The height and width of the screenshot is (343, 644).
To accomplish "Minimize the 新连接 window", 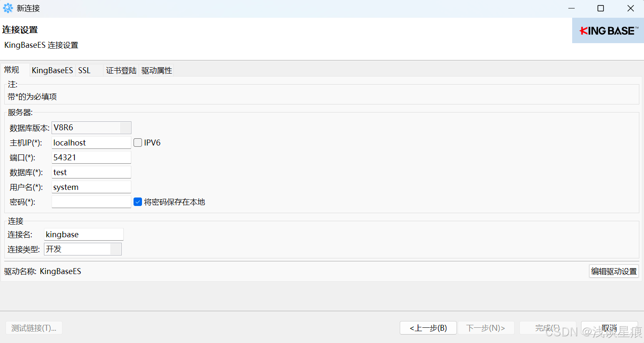I will coord(572,8).
